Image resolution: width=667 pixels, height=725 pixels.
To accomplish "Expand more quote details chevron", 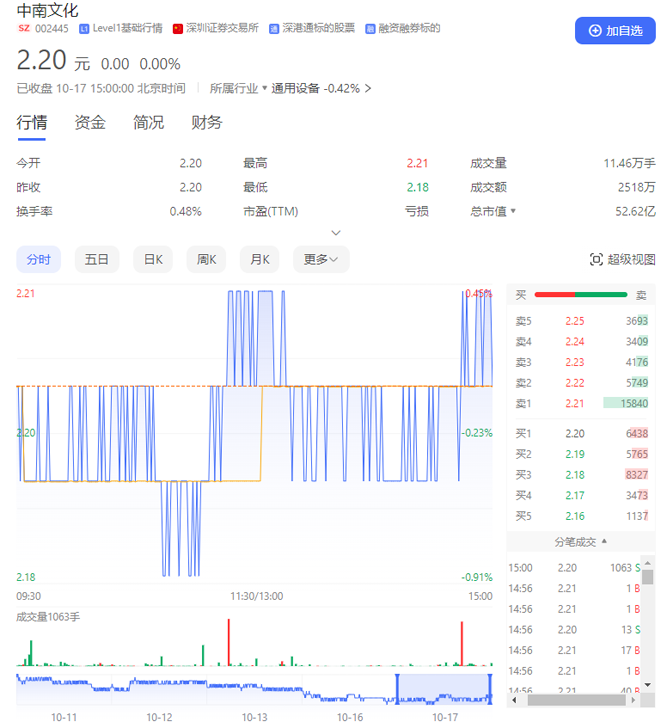I will [x=336, y=233].
